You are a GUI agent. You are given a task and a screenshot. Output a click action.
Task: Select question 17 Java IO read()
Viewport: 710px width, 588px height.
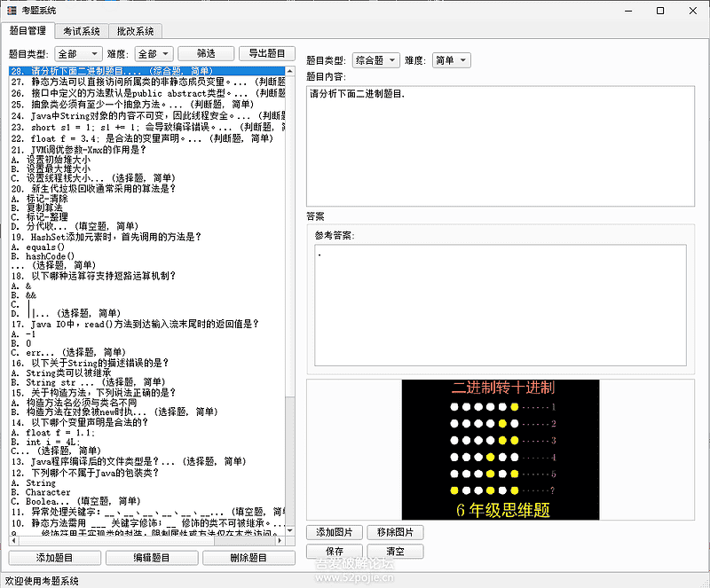[147, 338]
